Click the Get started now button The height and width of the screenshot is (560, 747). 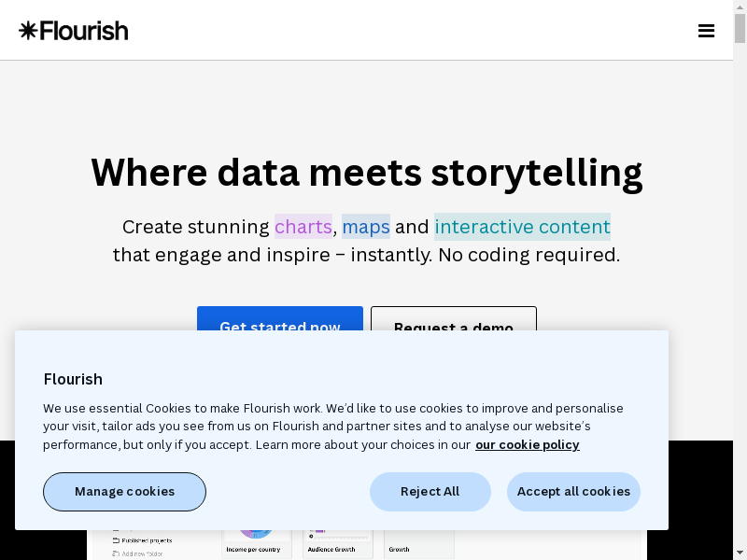[279, 318]
